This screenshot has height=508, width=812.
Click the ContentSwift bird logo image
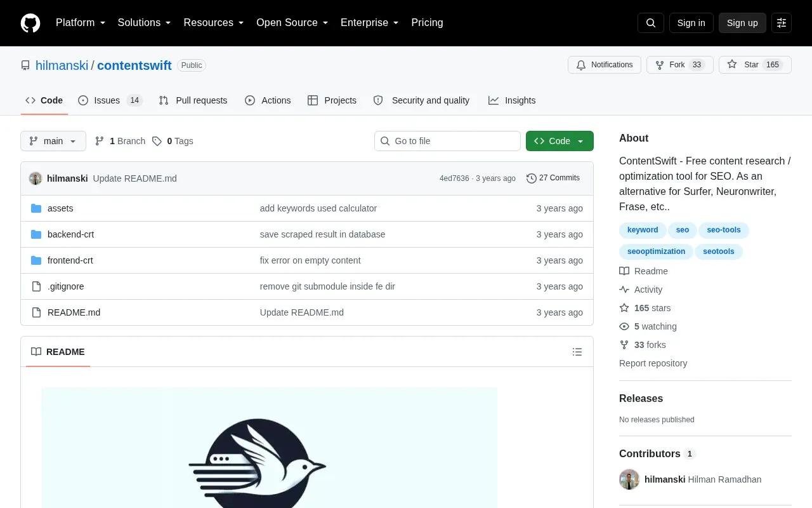point(269,448)
